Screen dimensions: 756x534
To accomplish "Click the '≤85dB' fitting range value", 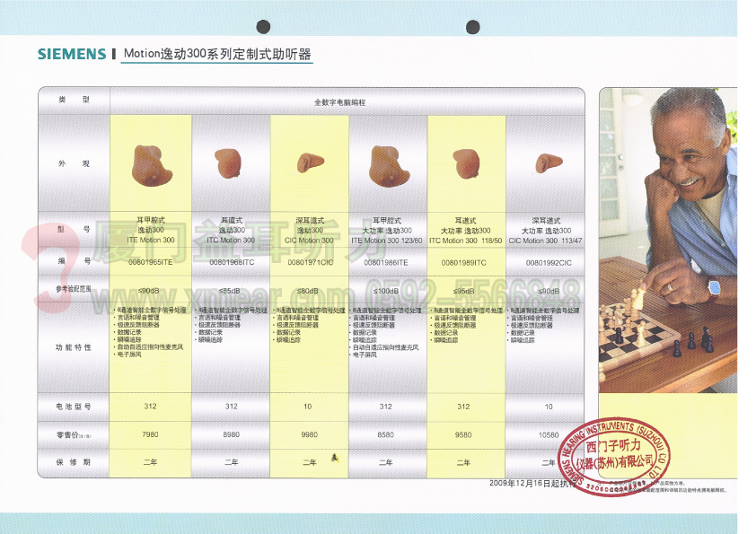I will click(x=230, y=291).
